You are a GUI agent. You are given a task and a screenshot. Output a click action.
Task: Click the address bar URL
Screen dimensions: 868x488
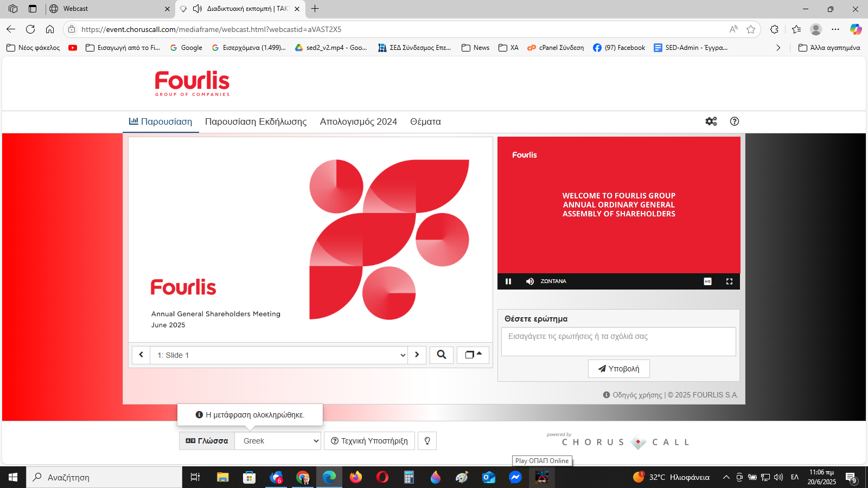click(x=212, y=29)
